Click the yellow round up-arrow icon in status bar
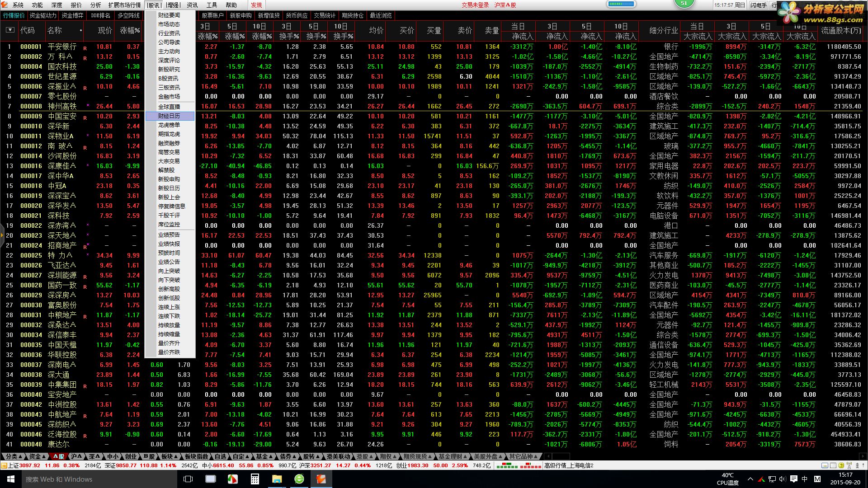This screenshot has width=868, height=488. tap(841, 465)
